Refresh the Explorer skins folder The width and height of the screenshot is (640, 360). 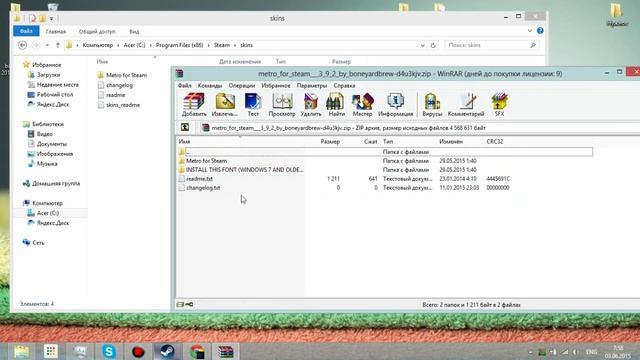[433, 45]
